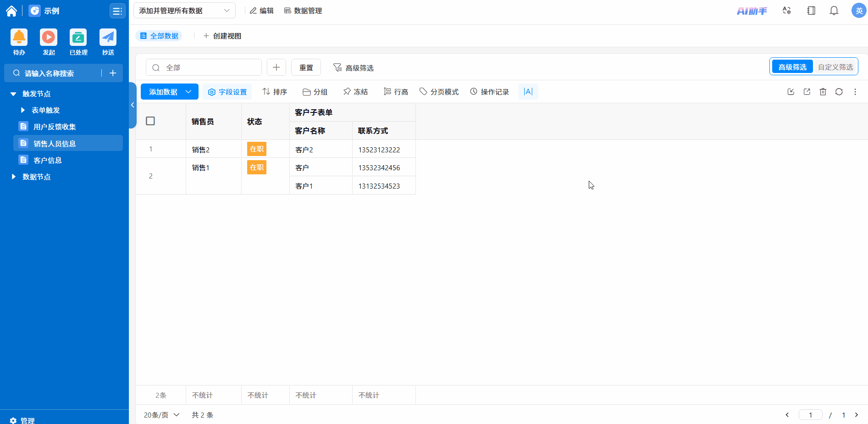Open 操作记录 operation log
868x424 pixels.
[x=490, y=92]
